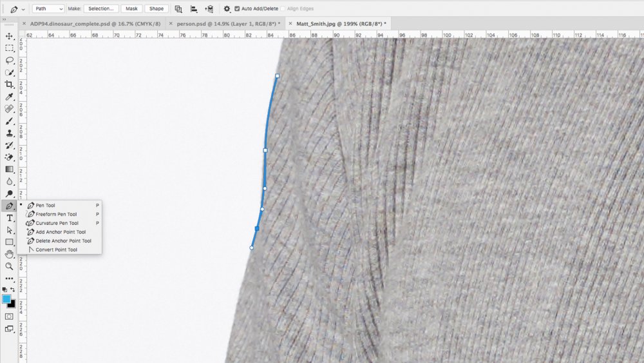Select the Dodge tool
Screen dimensions: 644x363
point(9,193)
